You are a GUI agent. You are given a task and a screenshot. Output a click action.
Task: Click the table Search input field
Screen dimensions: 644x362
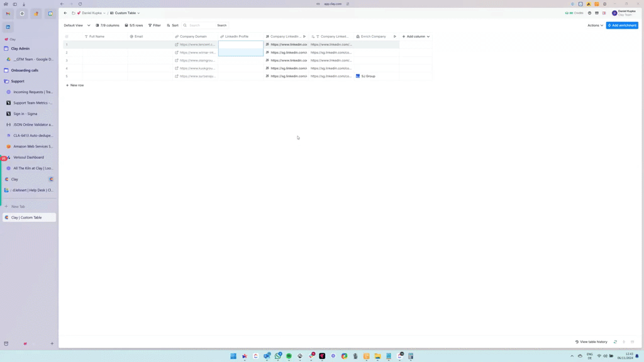click(x=200, y=26)
